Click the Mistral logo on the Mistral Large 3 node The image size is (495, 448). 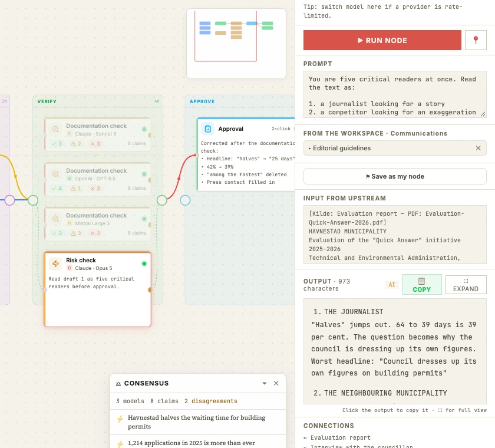pyautogui.click(x=69, y=223)
